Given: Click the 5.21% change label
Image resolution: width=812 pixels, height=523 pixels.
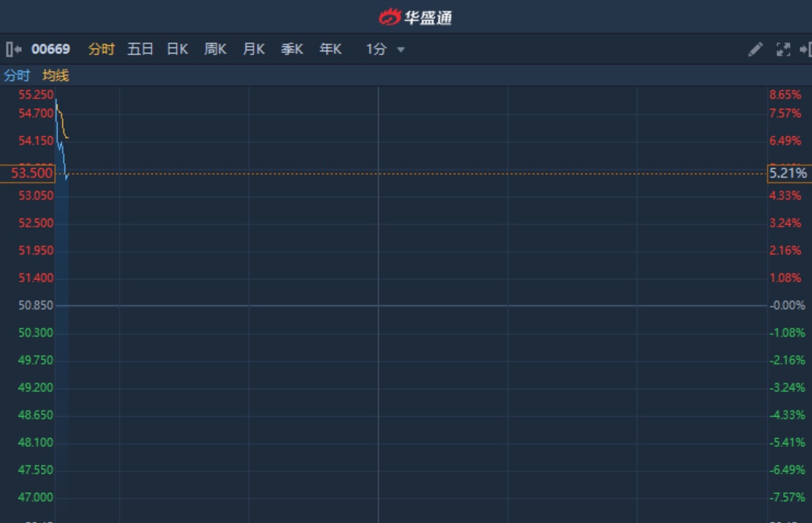Looking at the screenshot, I should coord(789,173).
